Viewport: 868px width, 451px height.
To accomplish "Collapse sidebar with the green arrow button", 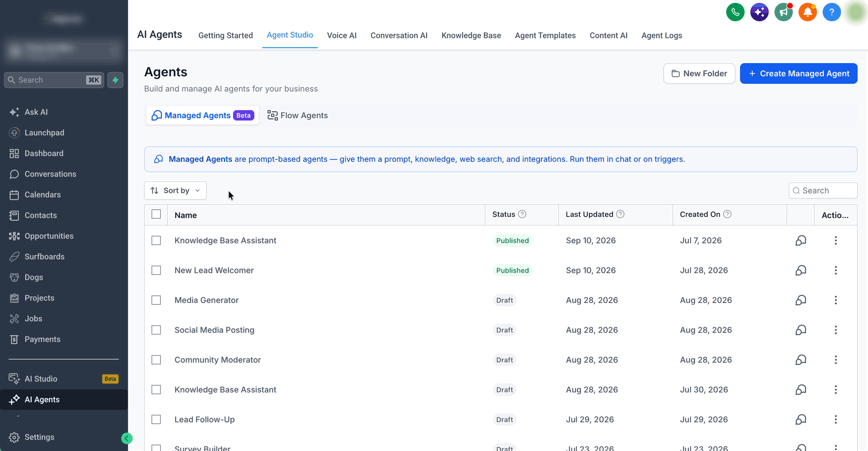I will (127, 438).
